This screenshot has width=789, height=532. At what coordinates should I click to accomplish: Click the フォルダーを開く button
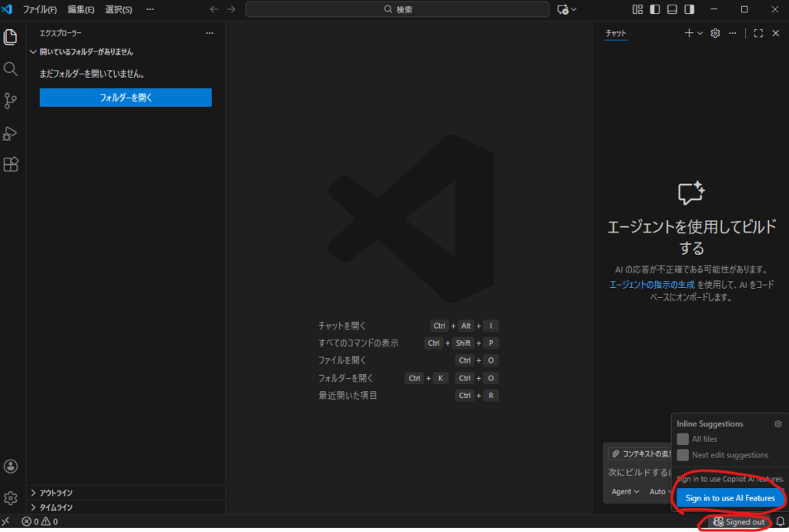coord(126,98)
